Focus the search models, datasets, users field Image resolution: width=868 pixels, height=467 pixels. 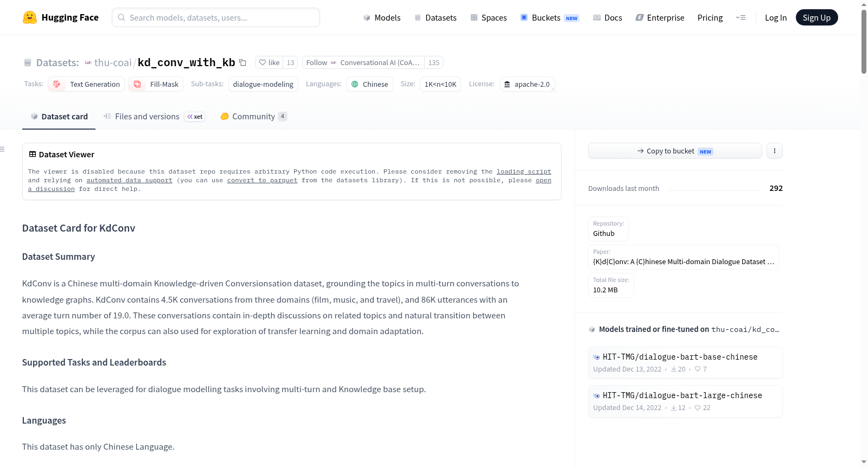pyautogui.click(x=216, y=17)
